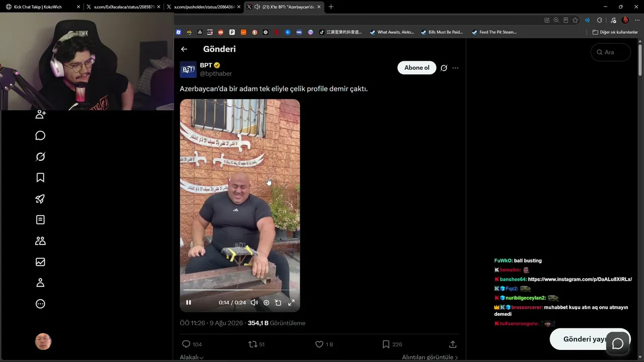Screen dimensions: 644x362
Task: Click the brassorcerer chat username
Action: (527, 308)
